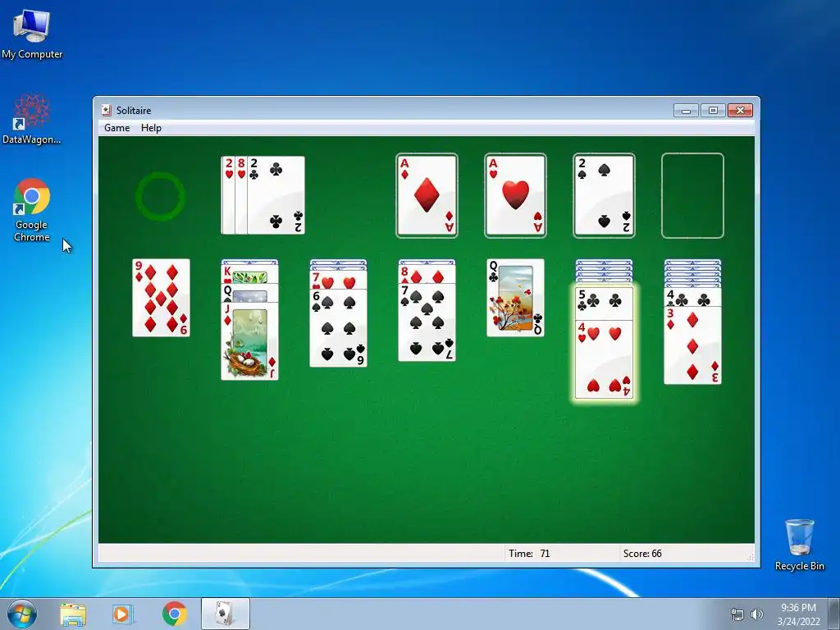Select the 7 of spades card
The height and width of the screenshot is (630, 840).
click(x=427, y=322)
